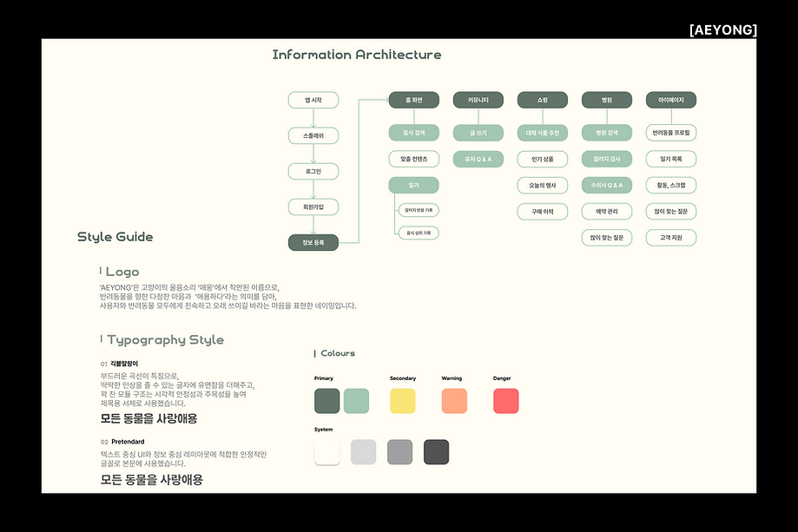Screen dimensions: 798x532
Task: Click the 로그인 node in the flow
Action: [313, 171]
